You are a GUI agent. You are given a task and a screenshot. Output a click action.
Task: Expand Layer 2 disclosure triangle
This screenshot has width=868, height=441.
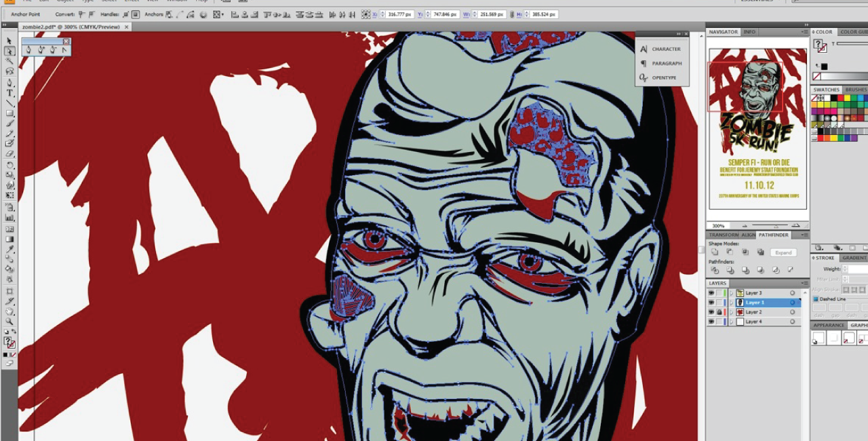pyautogui.click(x=732, y=312)
